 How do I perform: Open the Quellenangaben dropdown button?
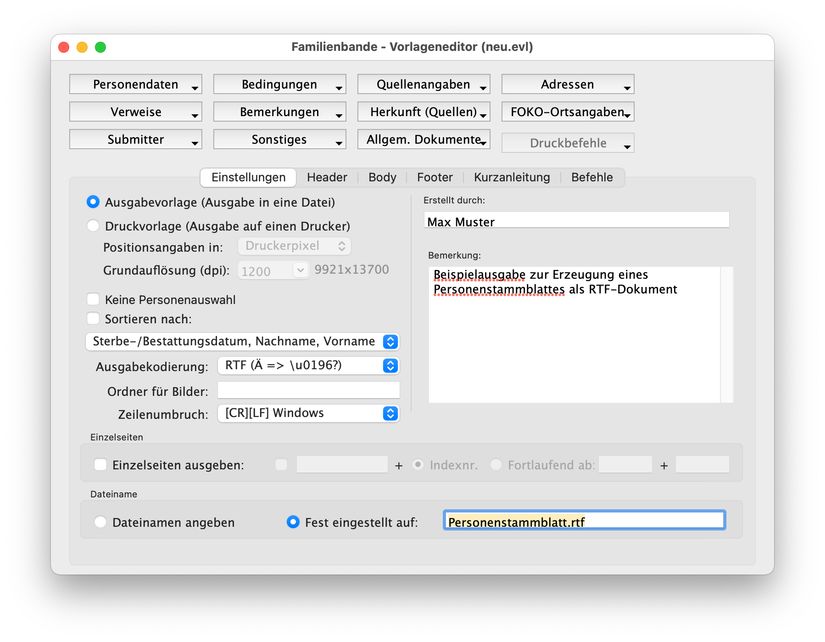[x=423, y=85]
